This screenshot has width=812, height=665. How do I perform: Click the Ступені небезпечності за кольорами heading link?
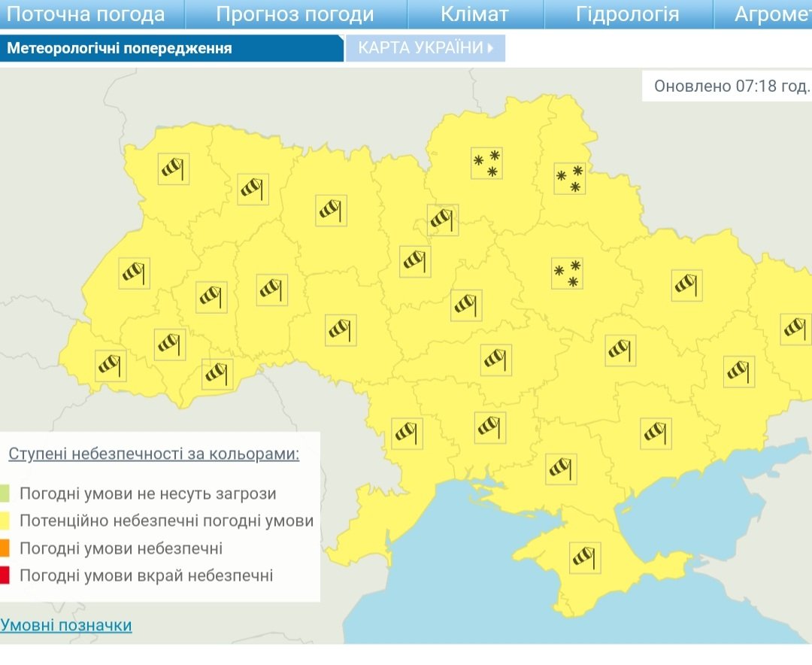coord(153,454)
